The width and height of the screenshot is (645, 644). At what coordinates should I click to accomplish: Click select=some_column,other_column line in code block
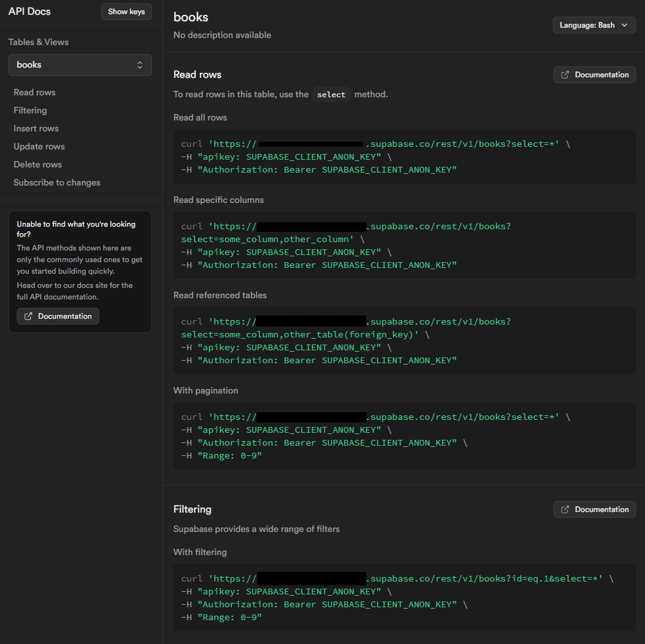tap(273, 240)
